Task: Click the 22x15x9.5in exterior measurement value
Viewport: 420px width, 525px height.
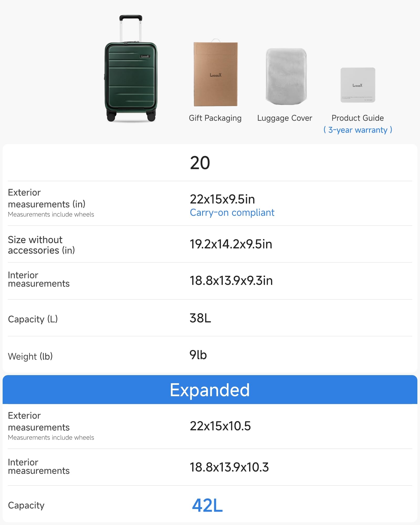Action: click(222, 199)
